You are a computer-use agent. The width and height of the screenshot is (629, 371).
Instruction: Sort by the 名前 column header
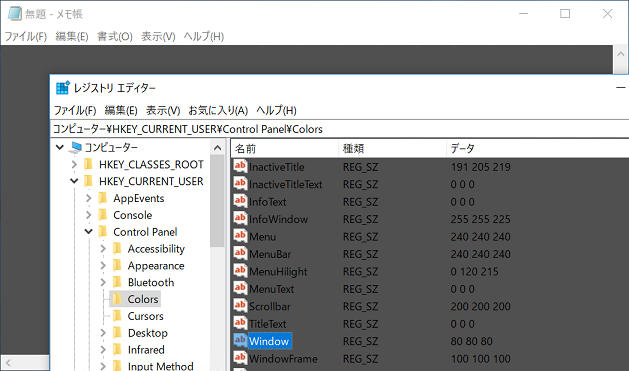[285, 149]
